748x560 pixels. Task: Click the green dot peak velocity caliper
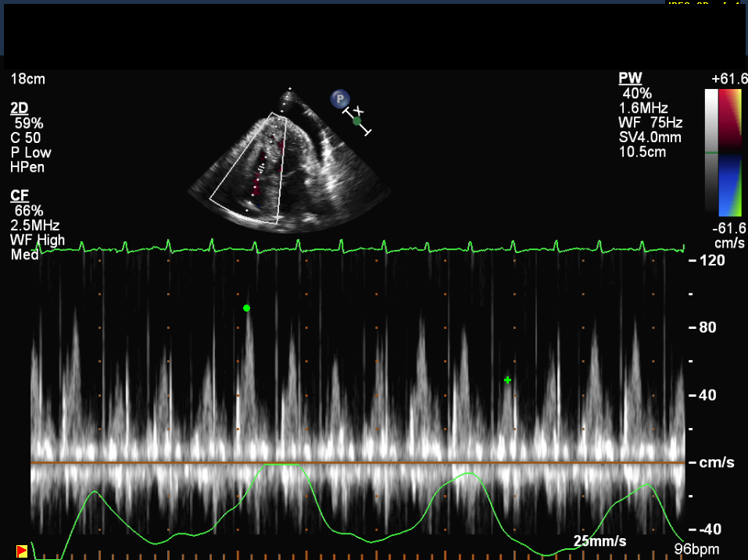click(x=246, y=309)
